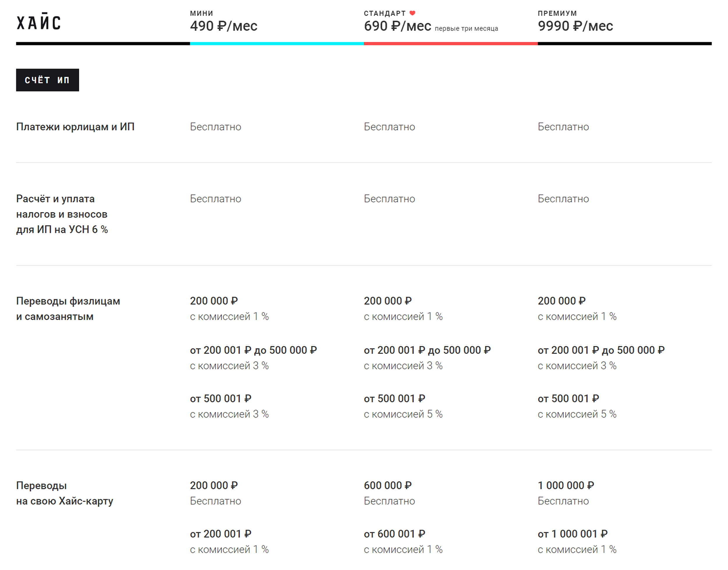Select the ПРЕМИУМ tariff header
728x570 pixels.
coord(557,13)
